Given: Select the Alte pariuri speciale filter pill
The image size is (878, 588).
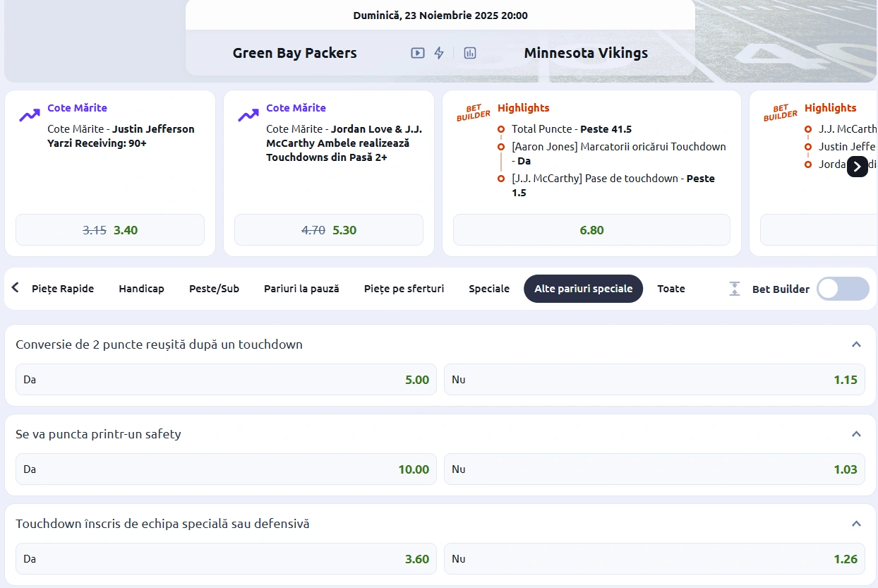Looking at the screenshot, I should click(583, 288).
